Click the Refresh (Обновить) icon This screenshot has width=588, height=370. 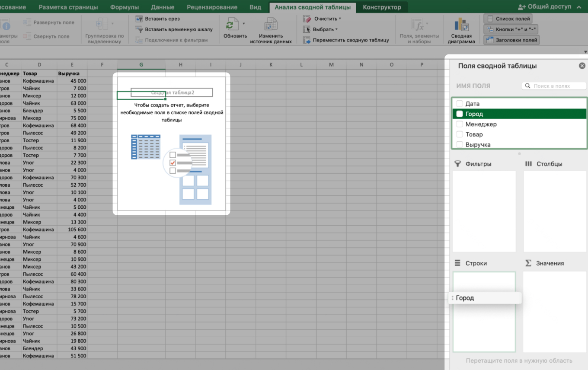coord(233,25)
